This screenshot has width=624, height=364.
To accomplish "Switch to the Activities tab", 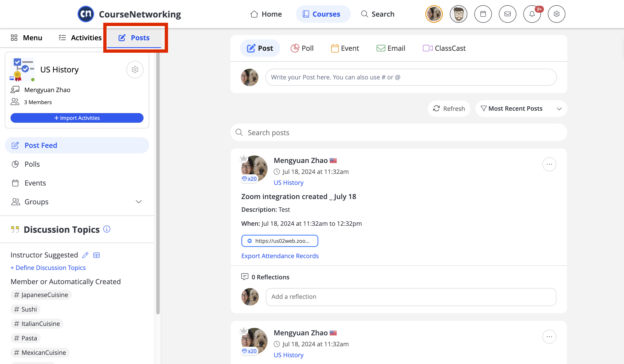I will pos(80,38).
